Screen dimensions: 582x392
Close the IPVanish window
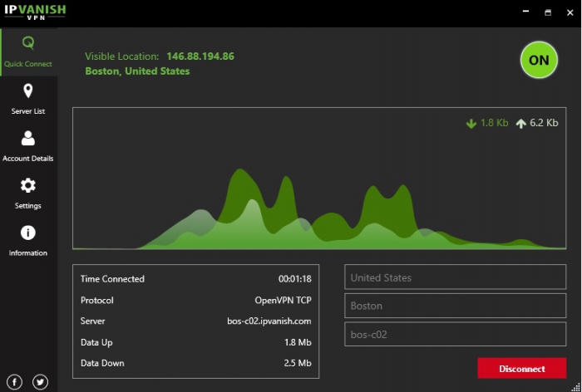570,12
